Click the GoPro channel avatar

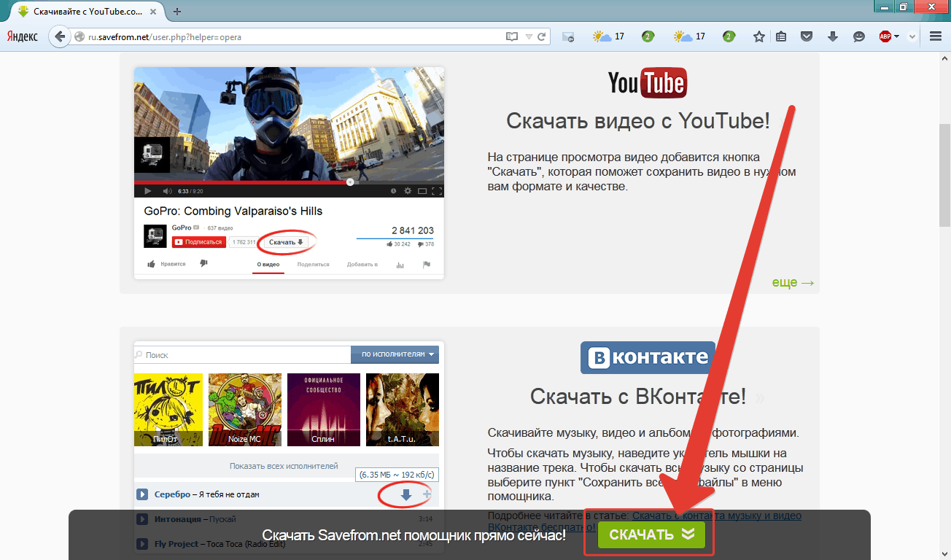point(155,236)
